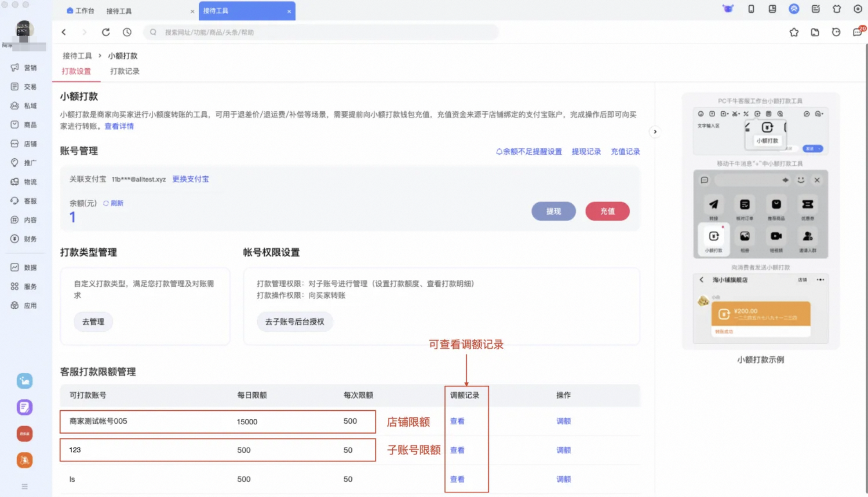Image resolution: width=868 pixels, height=497 pixels.
Task: Click the 商家测试帐号005 account cell
Action: point(98,421)
